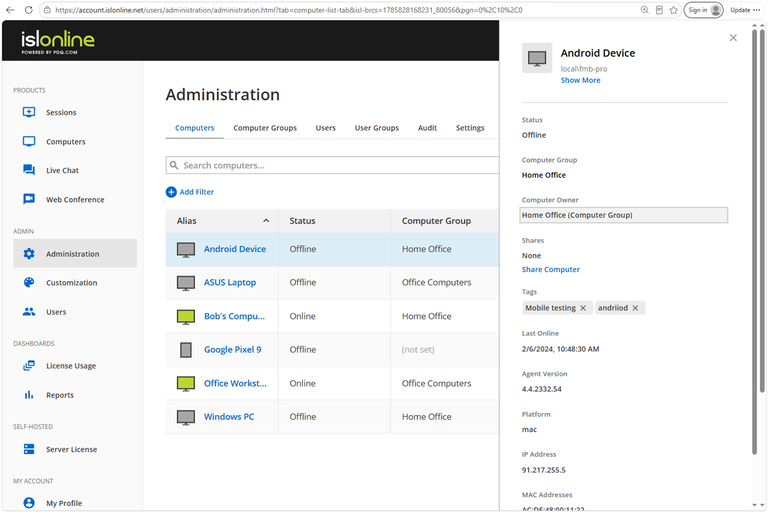Click the agent version 4.4.2332.54
Screen dimensions: 768x512
(542, 389)
